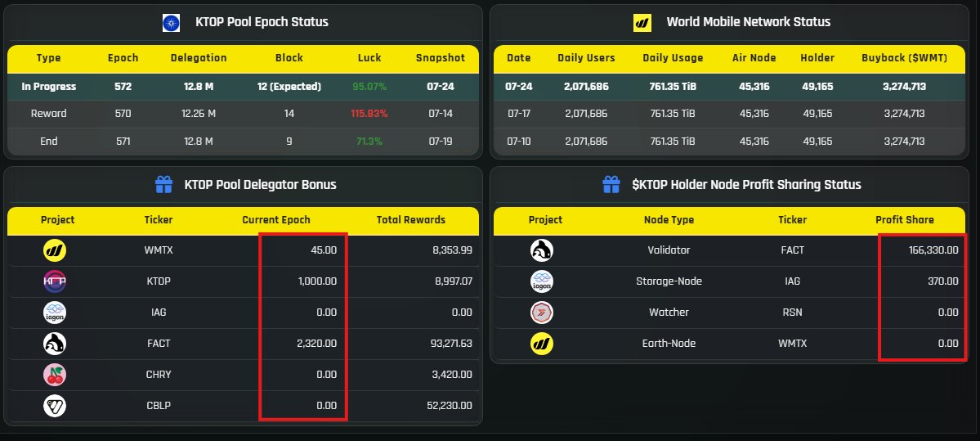Click the 'Snapshot' column header
The image size is (980, 441).
441,57
